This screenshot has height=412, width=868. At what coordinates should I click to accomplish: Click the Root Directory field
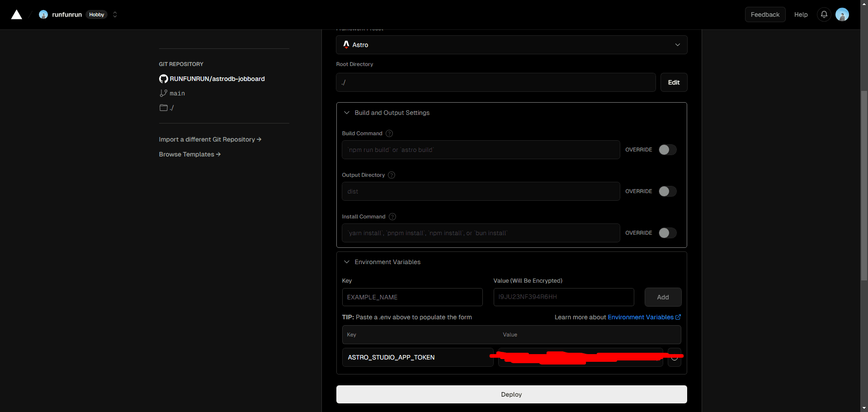(x=495, y=82)
